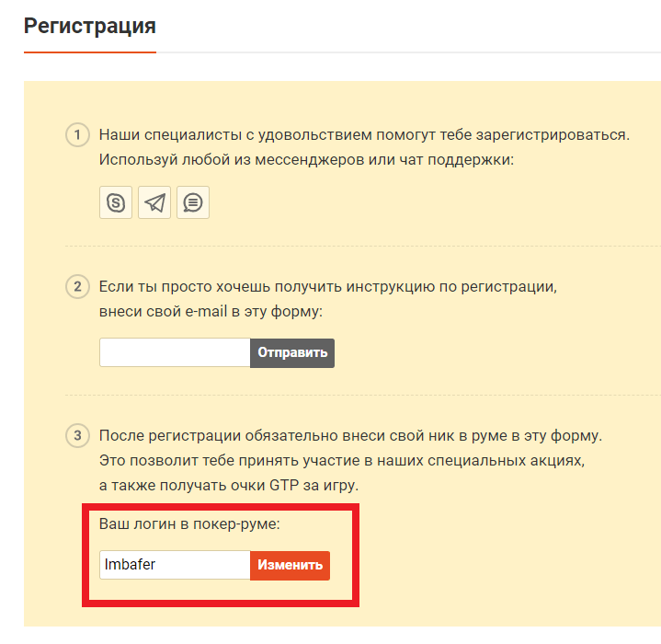
Task: Click the step 2 number circle
Action: [x=77, y=287]
